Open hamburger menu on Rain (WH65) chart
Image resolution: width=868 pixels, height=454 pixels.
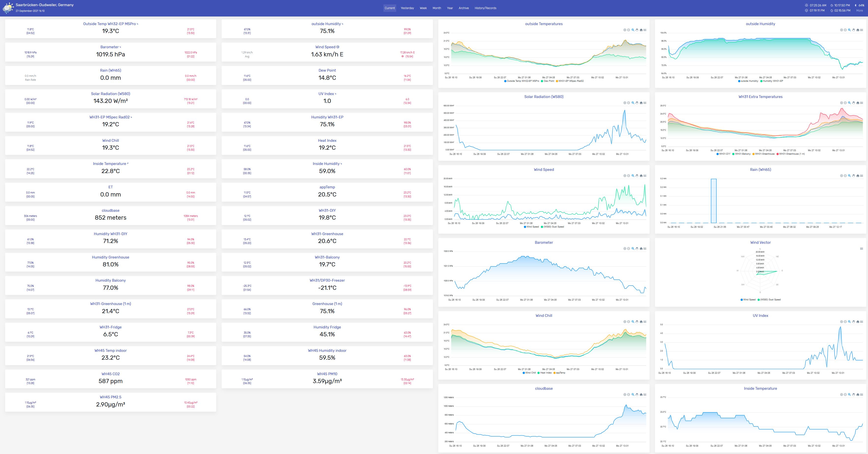[862, 176]
